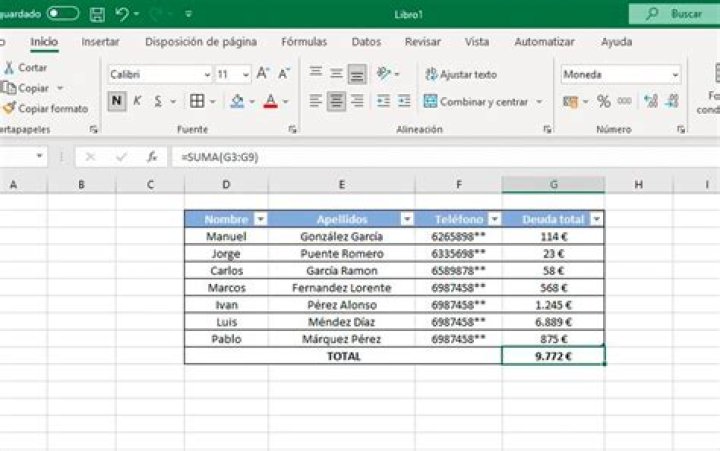
Task: Click the borders grid icon
Action: pos(197,101)
